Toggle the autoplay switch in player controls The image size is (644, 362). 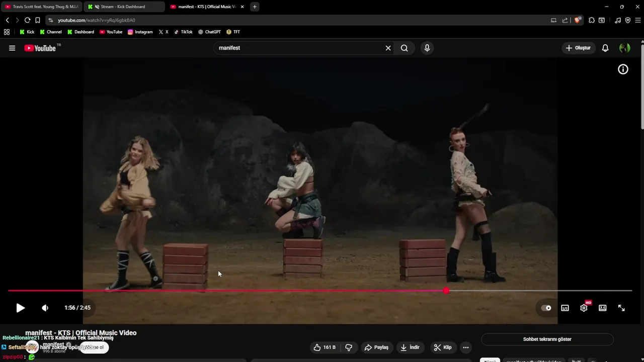tap(546, 308)
